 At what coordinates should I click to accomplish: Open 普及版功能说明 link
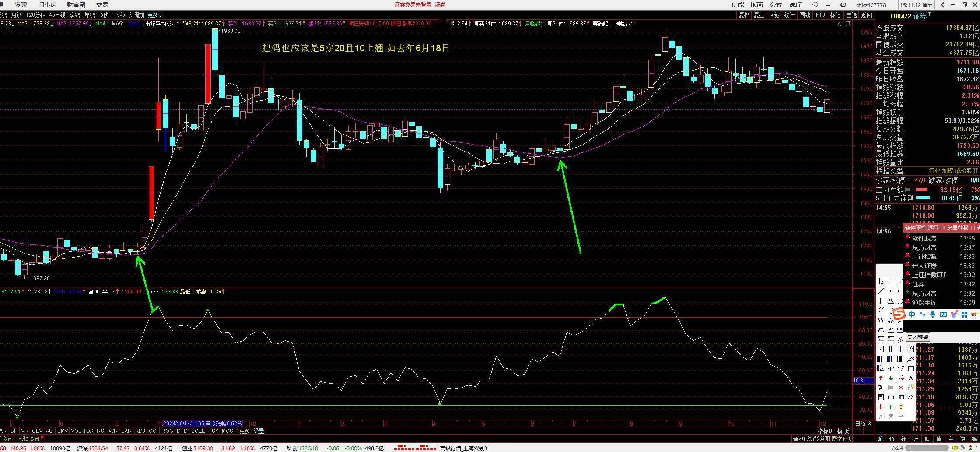pyautogui.click(x=811, y=439)
